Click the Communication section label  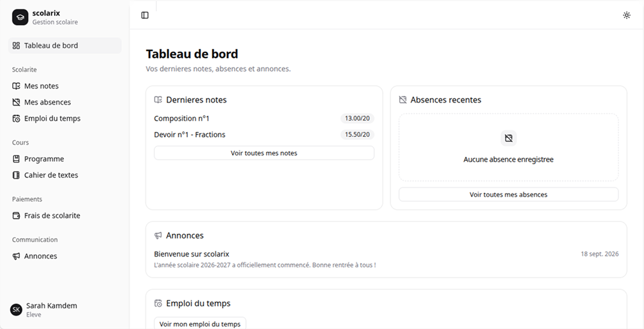pos(35,240)
